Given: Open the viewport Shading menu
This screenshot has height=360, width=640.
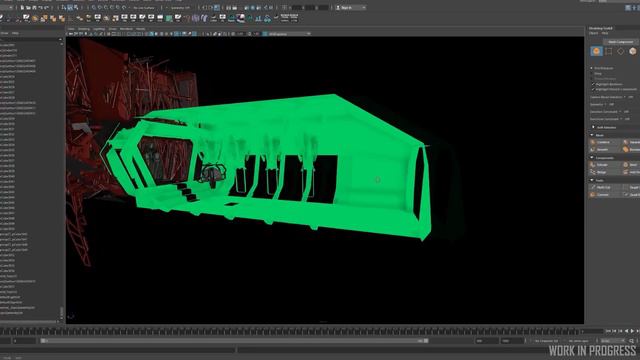Looking at the screenshot, I should (84, 29).
